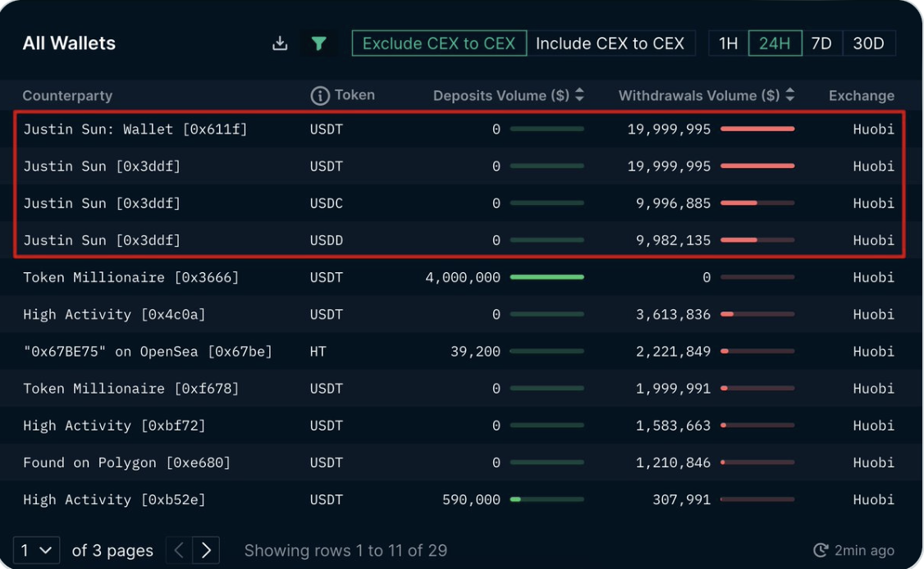Click the Counterparty column header

67,95
